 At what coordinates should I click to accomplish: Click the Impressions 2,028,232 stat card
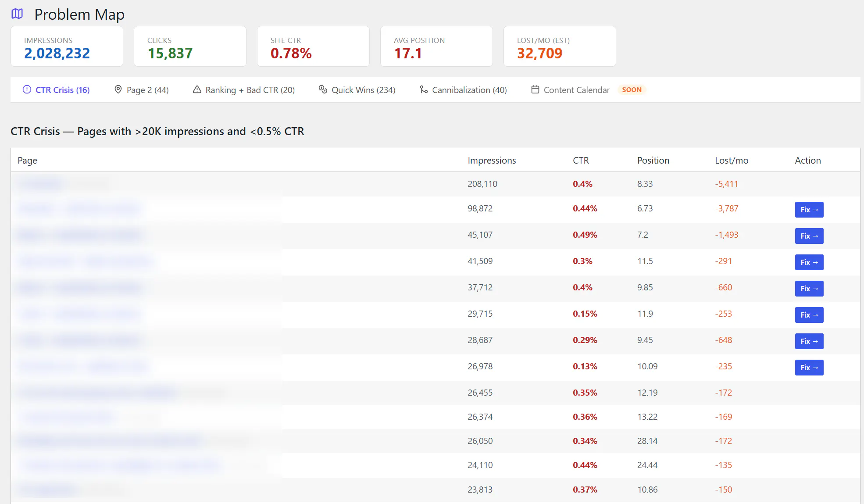point(67,46)
